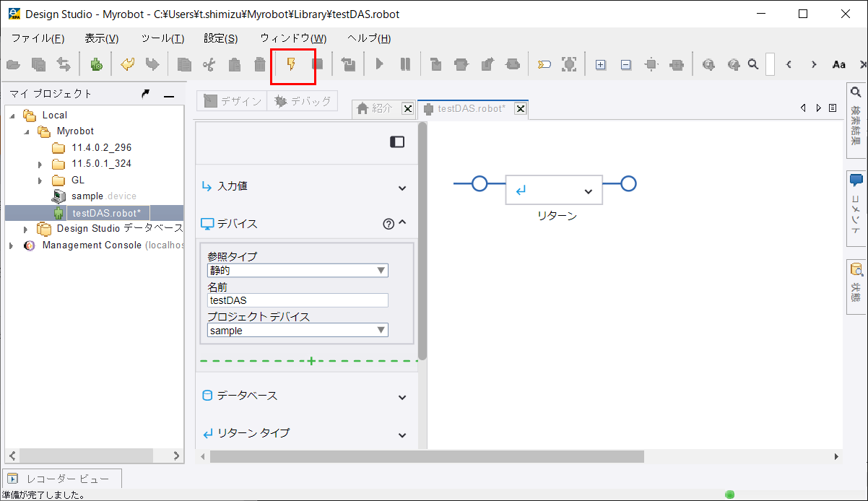Click the restart loop toolbar icon
Screen dimensions: 868x501
(x=349, y=65)
